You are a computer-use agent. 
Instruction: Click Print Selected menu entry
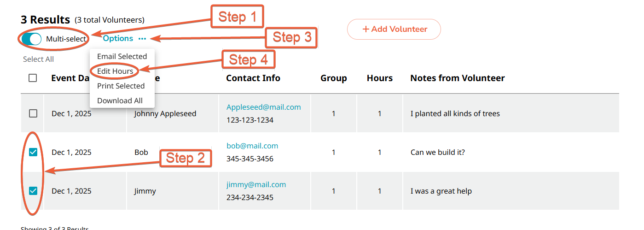click(x=121, y=86)
